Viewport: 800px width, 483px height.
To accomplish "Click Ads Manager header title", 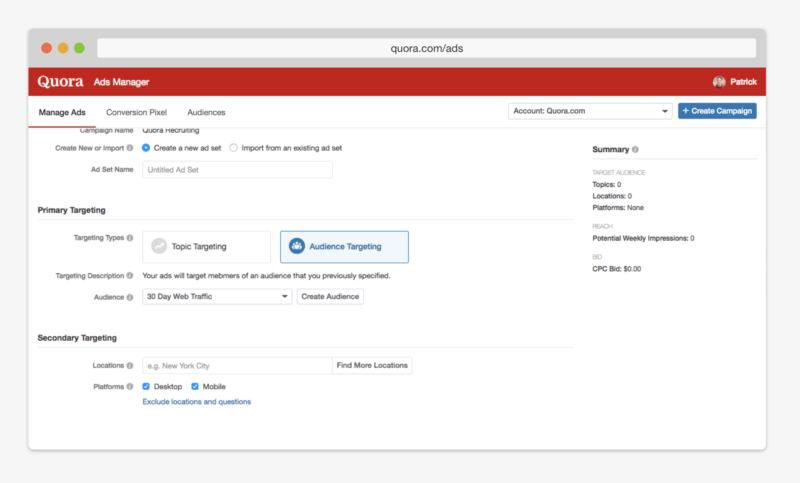I will tap(121, 82).
